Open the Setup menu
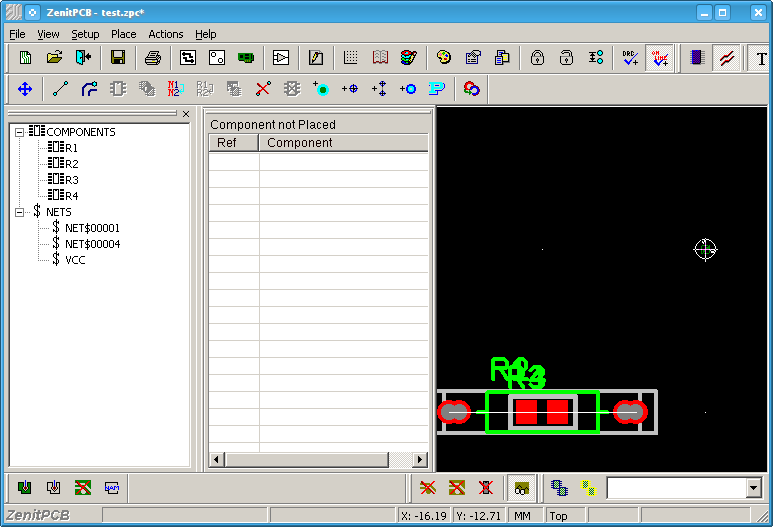The width and height of the screenshot is (773, 527). [x=85, y=34]
